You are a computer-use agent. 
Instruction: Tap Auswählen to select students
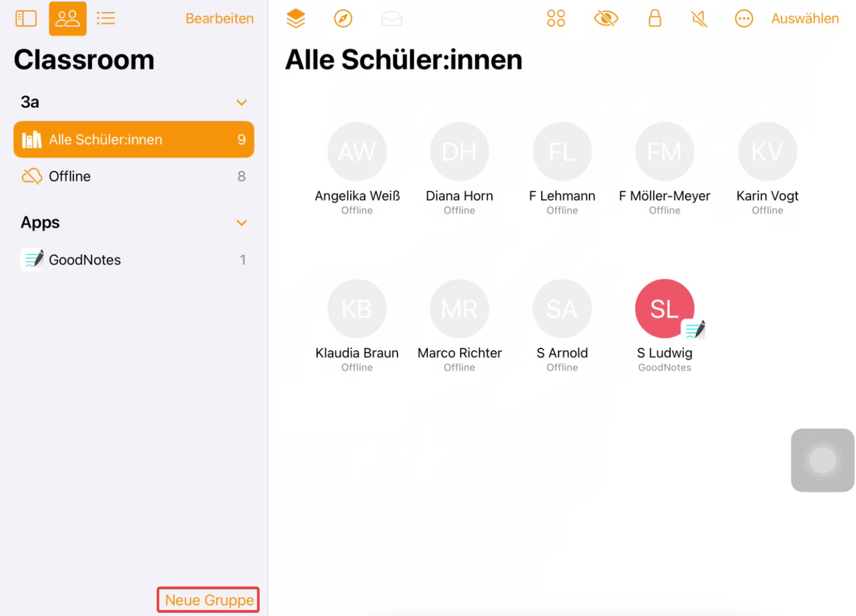tap(804, 18)
